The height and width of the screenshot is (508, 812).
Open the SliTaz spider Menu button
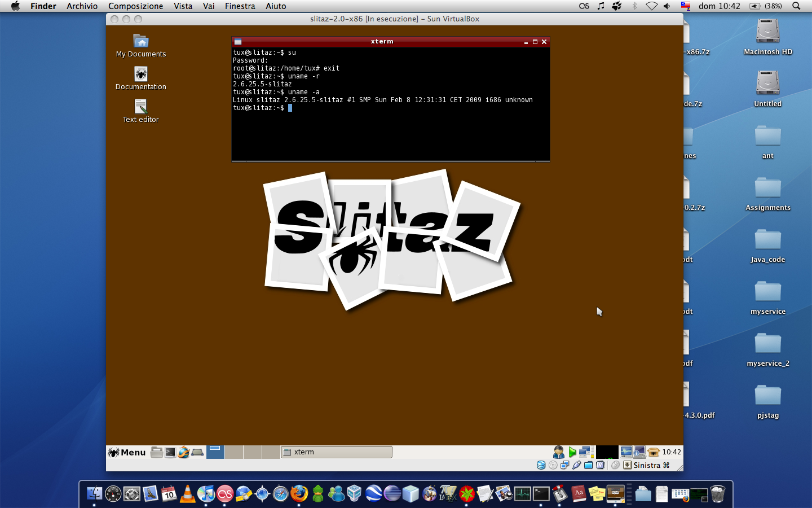tap(127, 452)
